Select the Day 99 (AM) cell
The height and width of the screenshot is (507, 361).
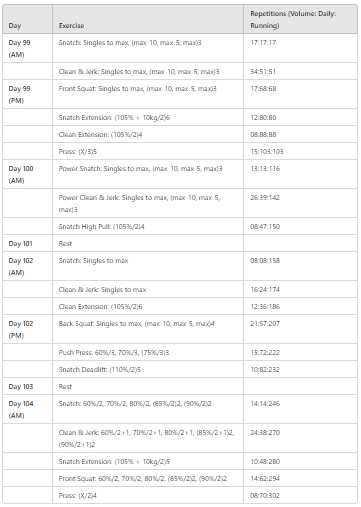tap(27, 48)
